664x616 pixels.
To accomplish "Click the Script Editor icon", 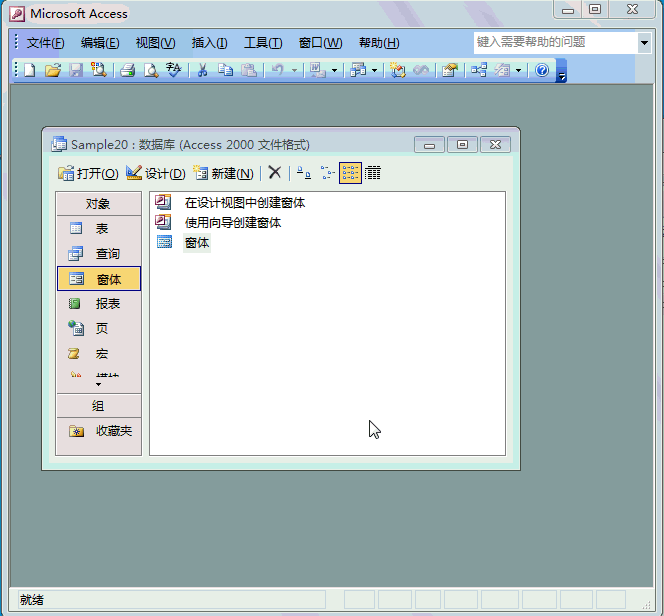I will click(421, 70).
